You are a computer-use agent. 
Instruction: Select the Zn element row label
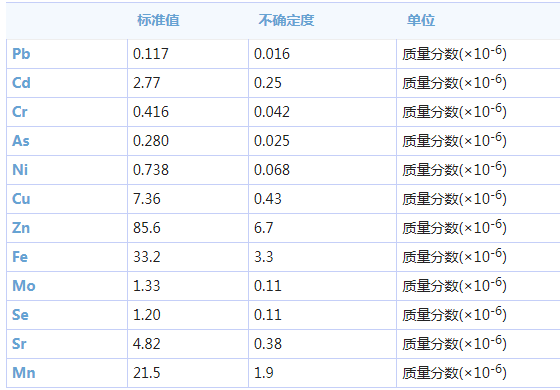[x=21, y=228]
